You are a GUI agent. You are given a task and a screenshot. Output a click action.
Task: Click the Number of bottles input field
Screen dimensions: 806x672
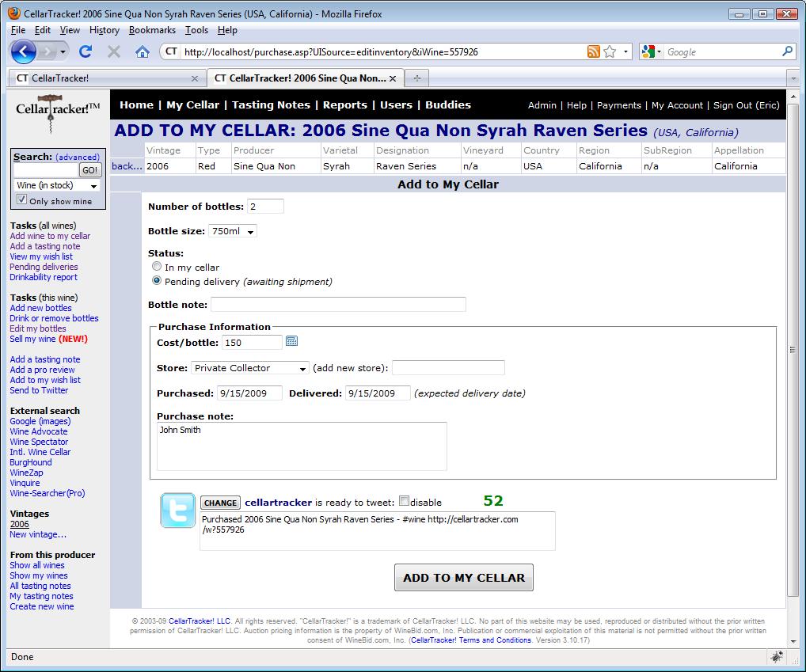pos(265,207)
